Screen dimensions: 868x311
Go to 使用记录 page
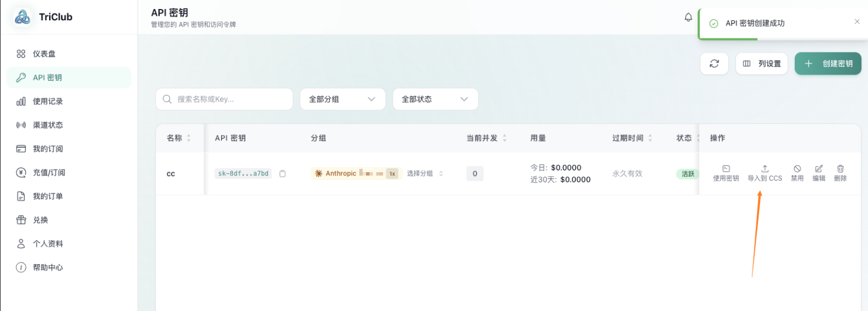point(69,102)
